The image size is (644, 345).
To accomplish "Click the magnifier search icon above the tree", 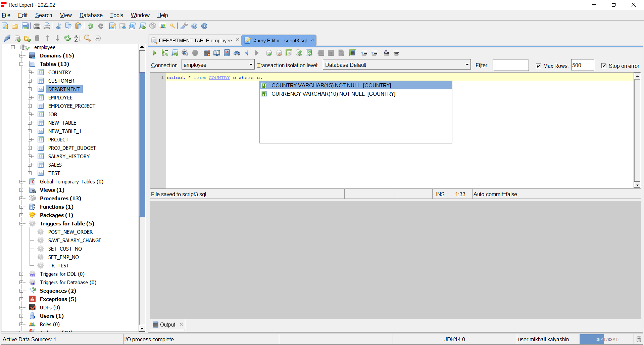I will click(88, 38).
